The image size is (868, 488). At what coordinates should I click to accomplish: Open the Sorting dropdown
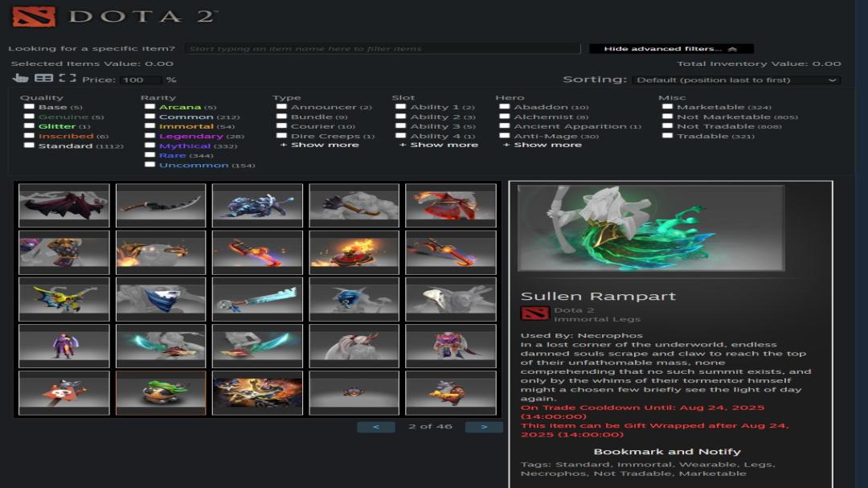pyautogui.click(x=736, y=80)
